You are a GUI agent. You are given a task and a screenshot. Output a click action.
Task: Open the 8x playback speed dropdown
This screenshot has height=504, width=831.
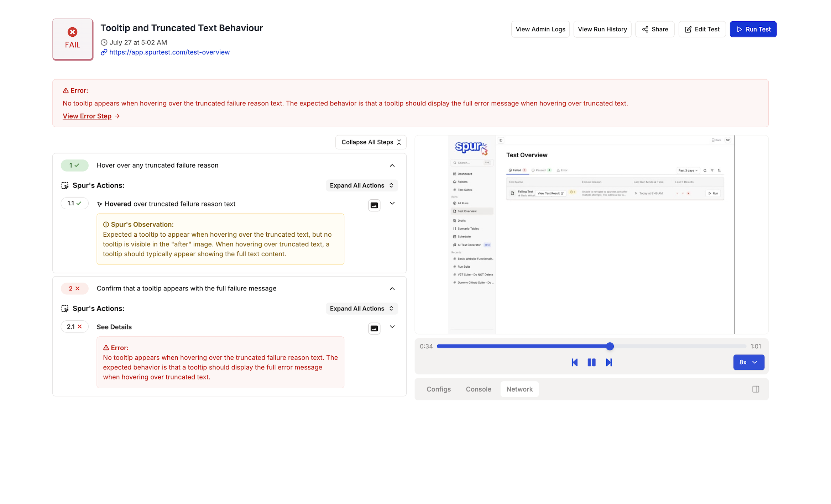pos(748,362)
